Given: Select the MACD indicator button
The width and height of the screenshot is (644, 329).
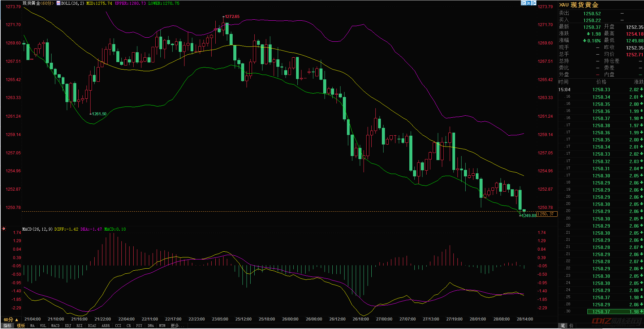Looking at the screenshot, I should [x=55, y=326].
